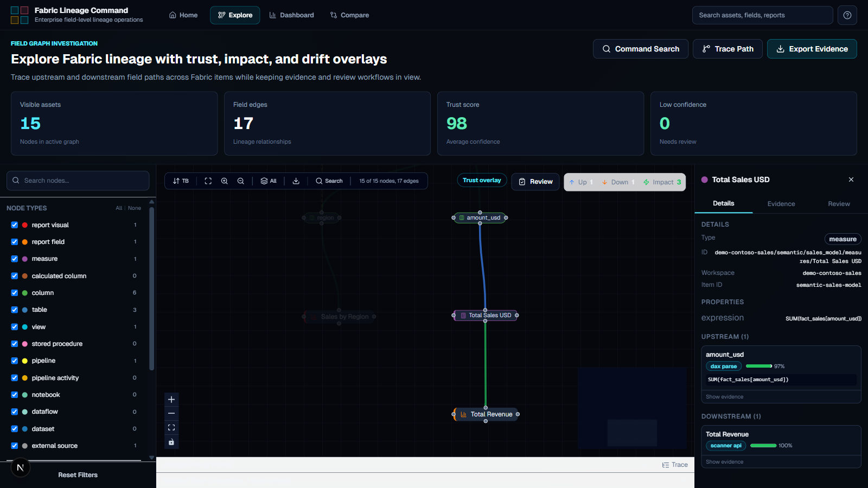
Task: Switch to Evidence tab
Action: [781, 204]
